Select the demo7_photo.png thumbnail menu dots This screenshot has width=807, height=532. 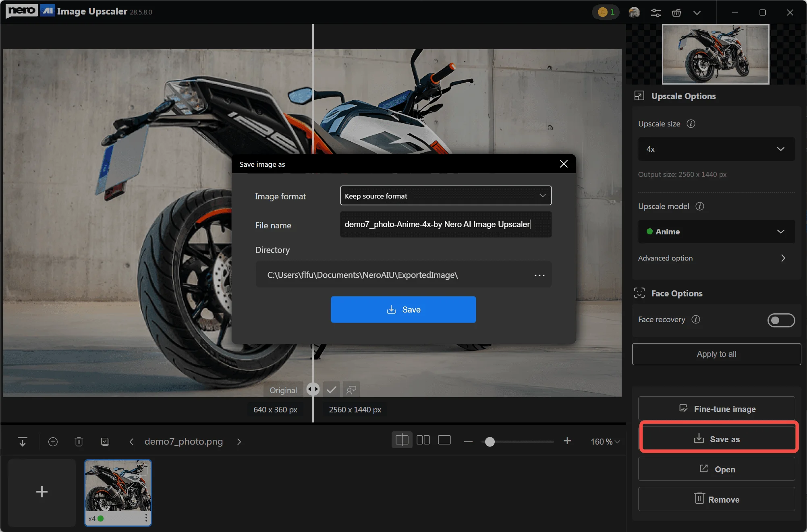point(145,519)
